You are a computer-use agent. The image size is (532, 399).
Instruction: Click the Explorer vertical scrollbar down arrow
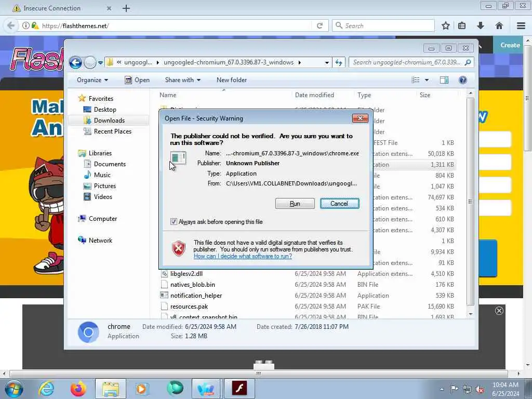[x=471, y=314]
